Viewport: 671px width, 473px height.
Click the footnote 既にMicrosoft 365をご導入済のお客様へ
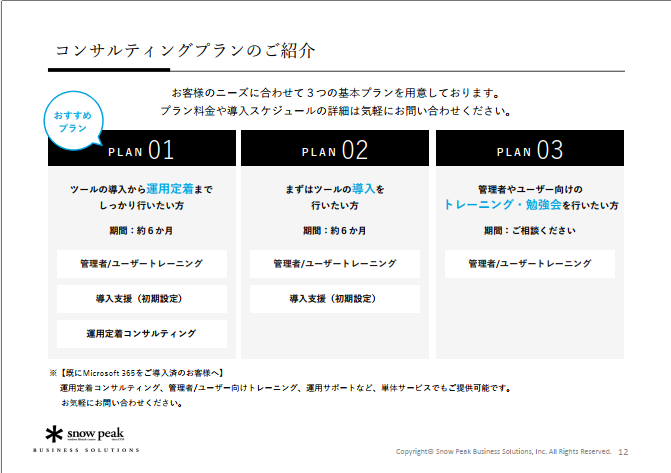(x=137, y=373)
